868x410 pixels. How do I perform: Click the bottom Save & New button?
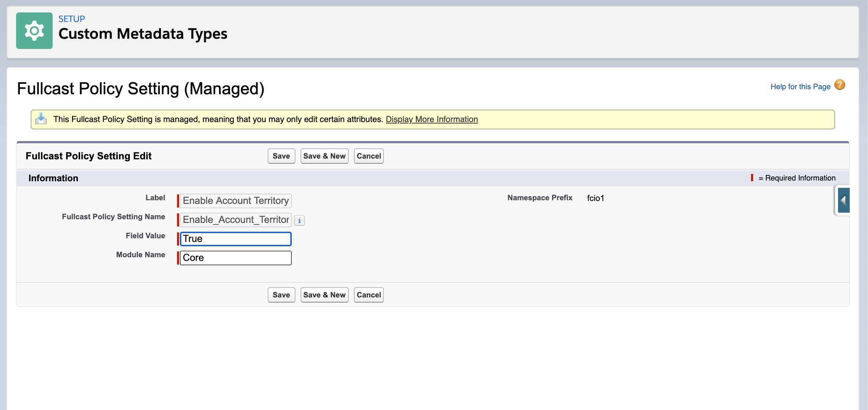pyautogui.click(x=324, y=295)
